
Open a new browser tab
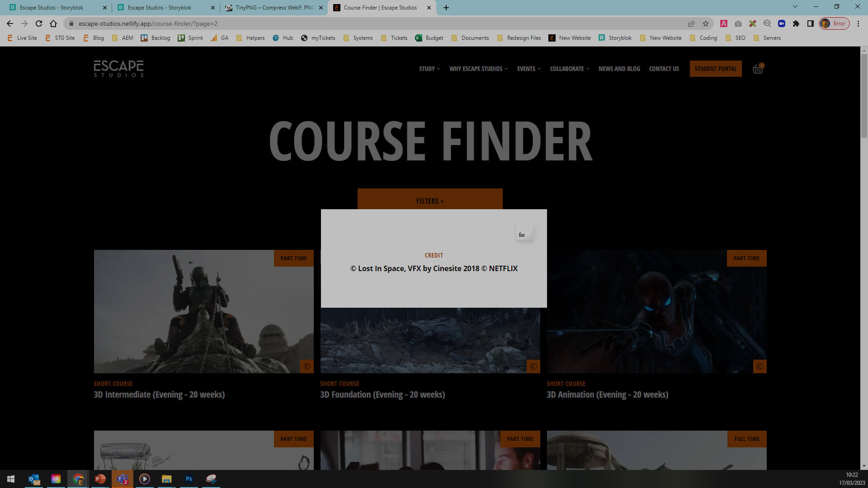446,8
